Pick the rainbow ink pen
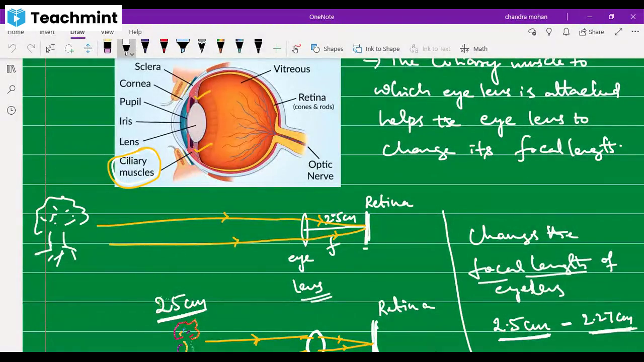 [220, 47]
